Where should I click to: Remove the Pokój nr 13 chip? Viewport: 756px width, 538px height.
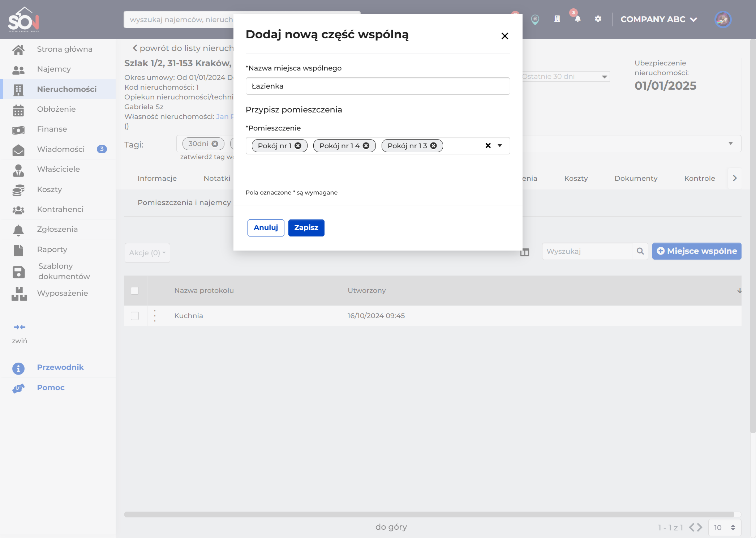click(x=434, y=146)
